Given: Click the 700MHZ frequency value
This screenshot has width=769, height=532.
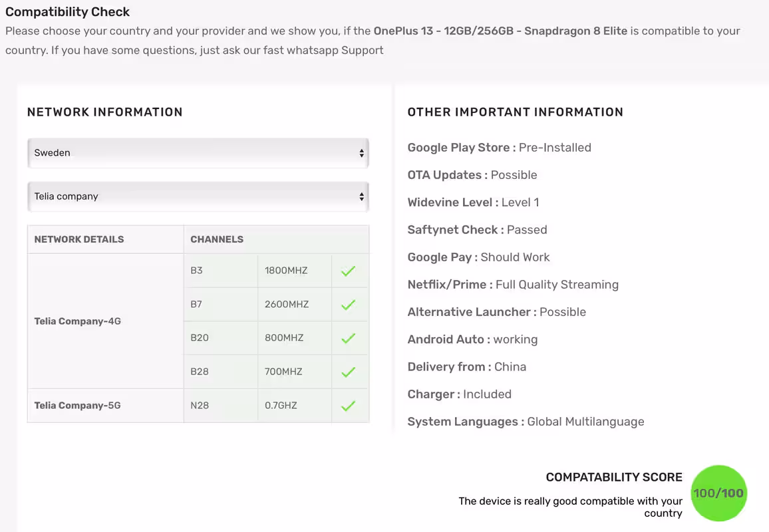Looking at the screenshot, I should click(283, 372).
